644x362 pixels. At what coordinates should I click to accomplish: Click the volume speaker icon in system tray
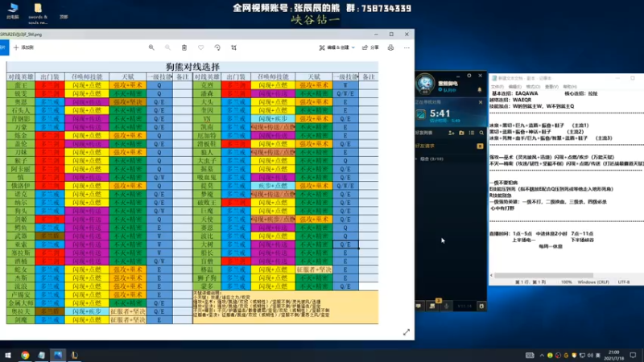pyautogui.click(x=590, y=356)
